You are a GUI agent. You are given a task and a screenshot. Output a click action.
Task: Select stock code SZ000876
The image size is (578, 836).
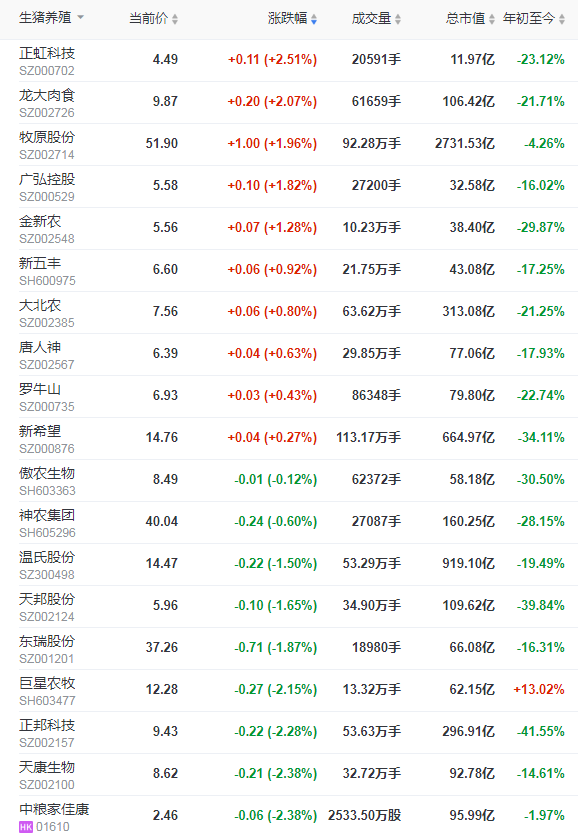tap(47, 449)
